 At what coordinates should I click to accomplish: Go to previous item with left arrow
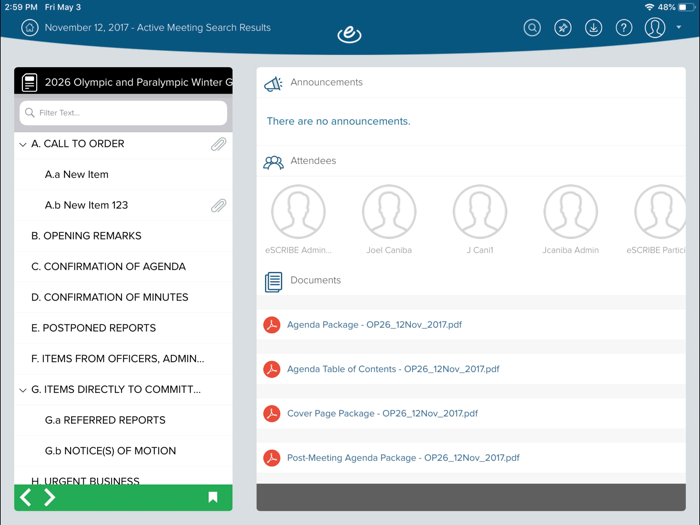click(x=25, y=497)
